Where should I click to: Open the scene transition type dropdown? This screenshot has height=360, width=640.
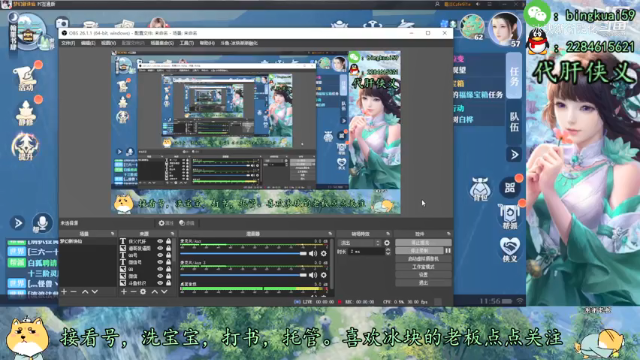click(x=360, y=243)
